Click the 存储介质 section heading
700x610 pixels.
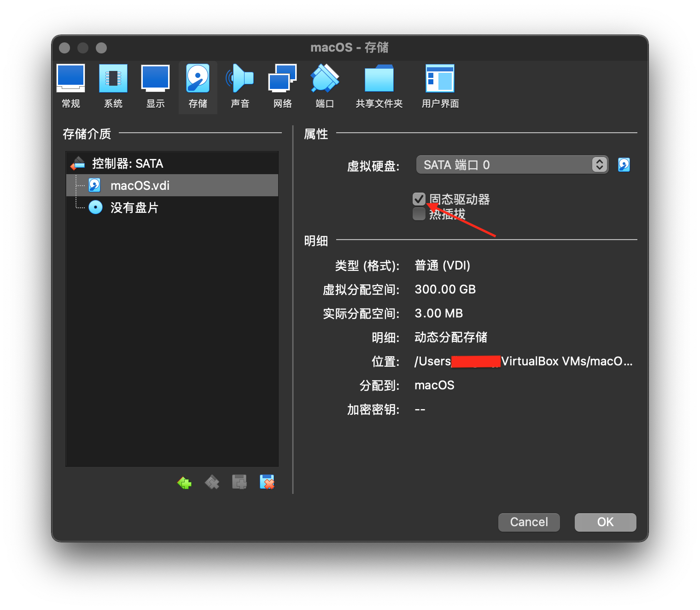[x=87, y=134]
